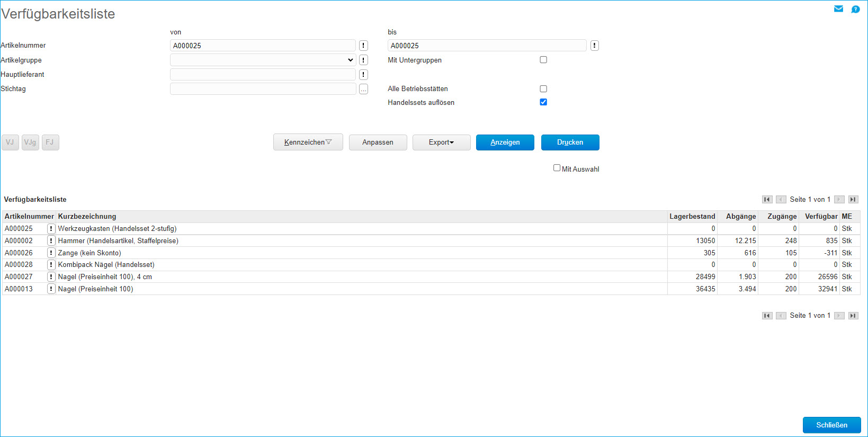This screenshot has height=437, width=868.
Task: Open Stichtag date picker ellipsis button
Action: click(363, 89)
